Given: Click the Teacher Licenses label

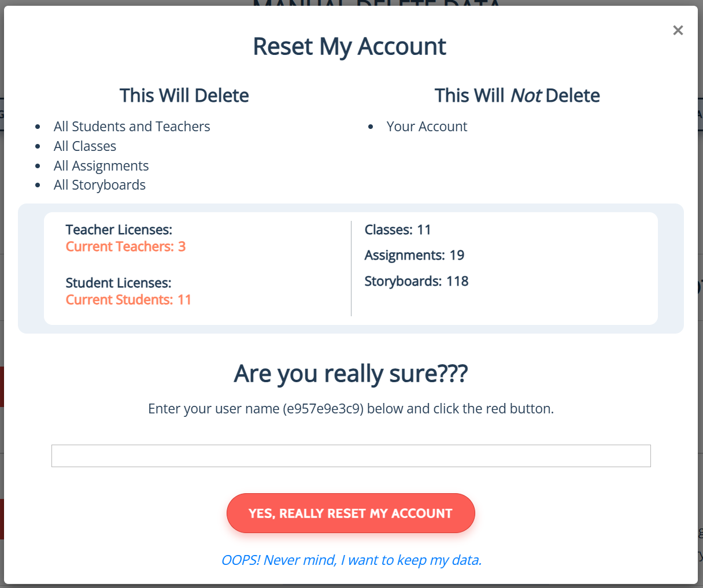Looking at the screenshot, I should (119, 230).
